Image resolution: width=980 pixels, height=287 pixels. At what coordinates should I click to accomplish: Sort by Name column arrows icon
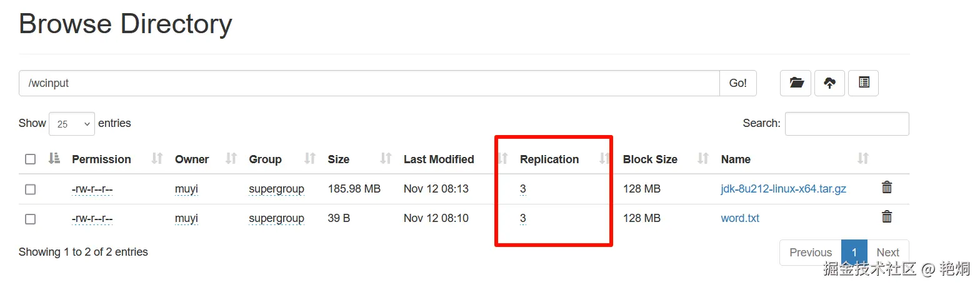tap(863, 159)
